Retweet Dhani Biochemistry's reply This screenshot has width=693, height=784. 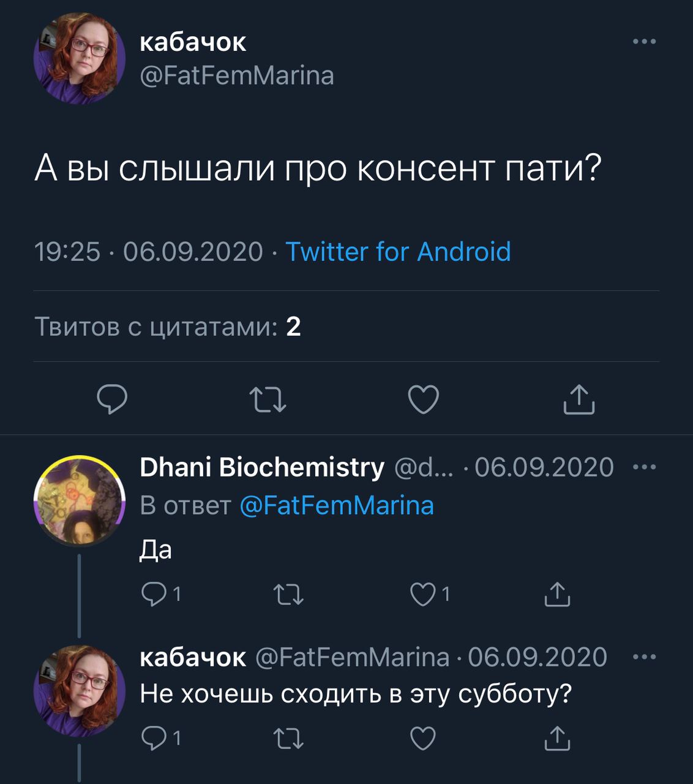click(288, 594)
